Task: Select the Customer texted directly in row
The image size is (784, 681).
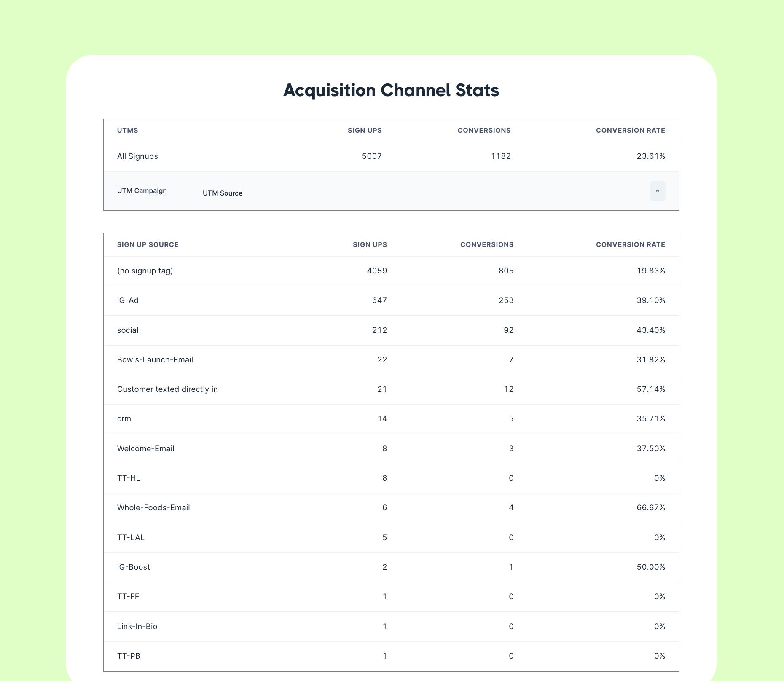Action: tap(391, 389)
